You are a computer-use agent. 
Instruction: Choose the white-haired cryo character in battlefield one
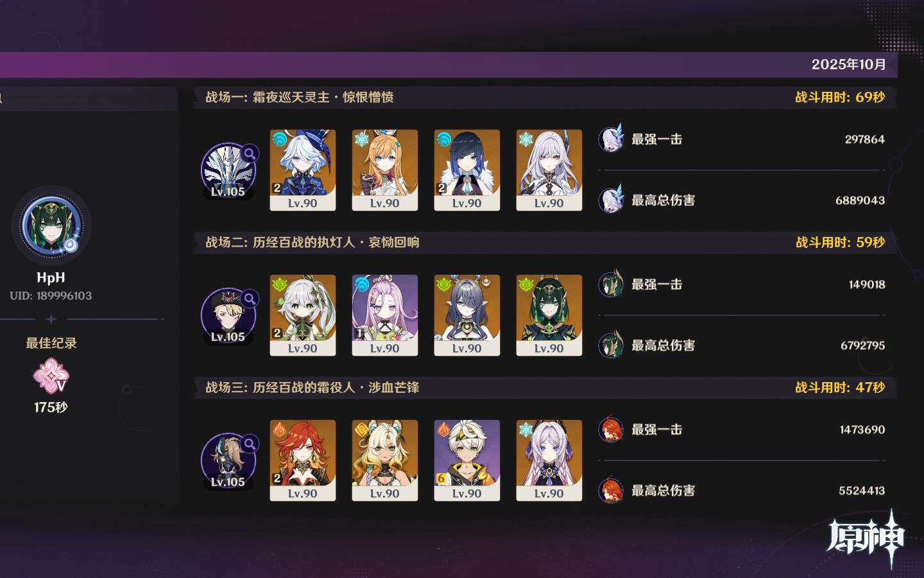pyautogui.click(x=549, y=170)
